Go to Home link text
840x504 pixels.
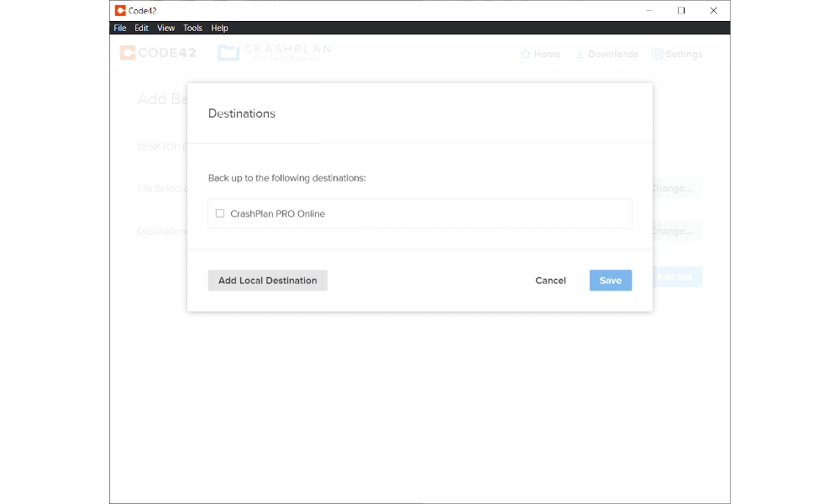point(547,54)
